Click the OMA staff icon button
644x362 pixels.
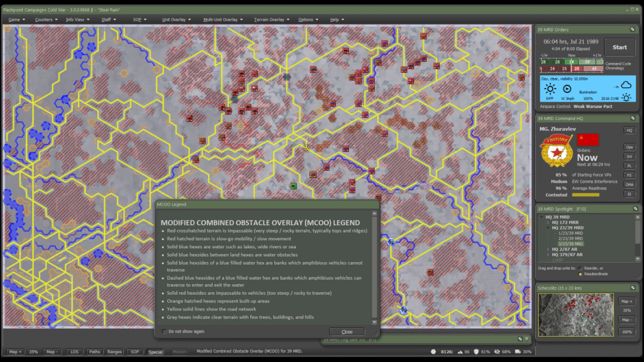point(629,184)
